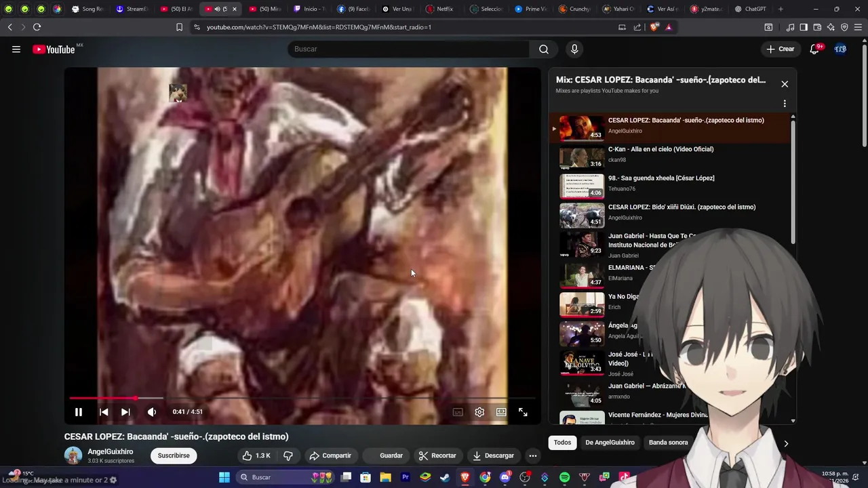Viewport: 868px width, 488px height.
Task: Bookmark this page
Action: point(179,27)
